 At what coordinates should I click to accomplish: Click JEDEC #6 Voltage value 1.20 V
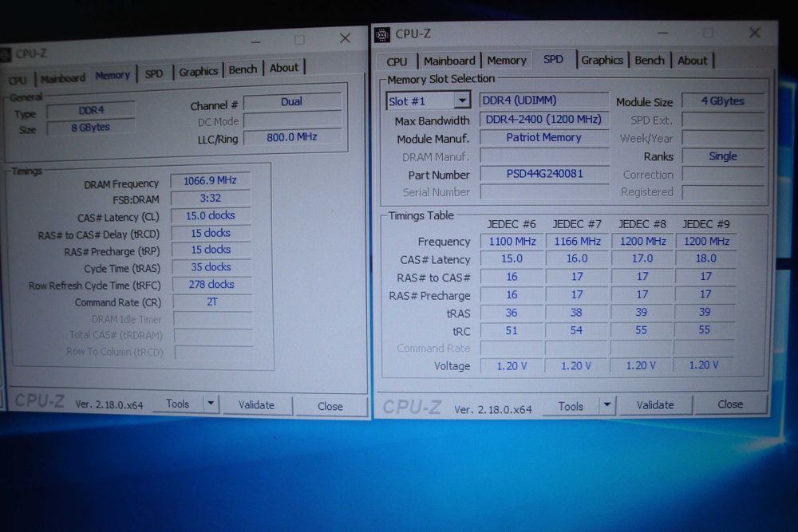512,366
